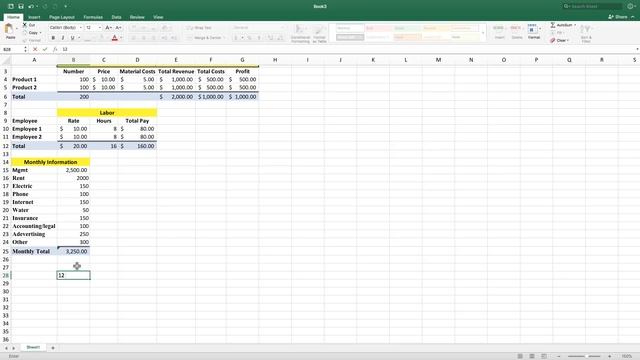Click the Mgmt value 2,500.00 cell

pyautogui.click(x=73, y=170)
